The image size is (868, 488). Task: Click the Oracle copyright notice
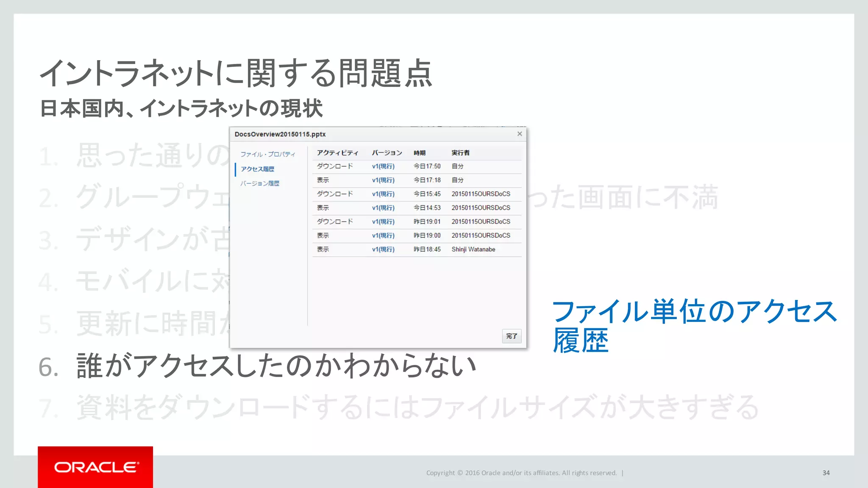pyautogui.click(x=521, y=473)
